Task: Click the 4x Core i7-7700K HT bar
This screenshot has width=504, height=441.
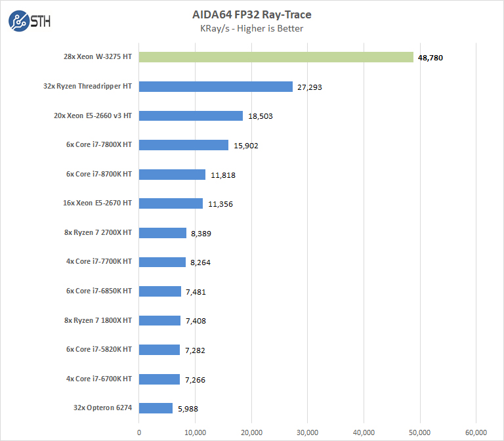Action: (x=162, y=262)
